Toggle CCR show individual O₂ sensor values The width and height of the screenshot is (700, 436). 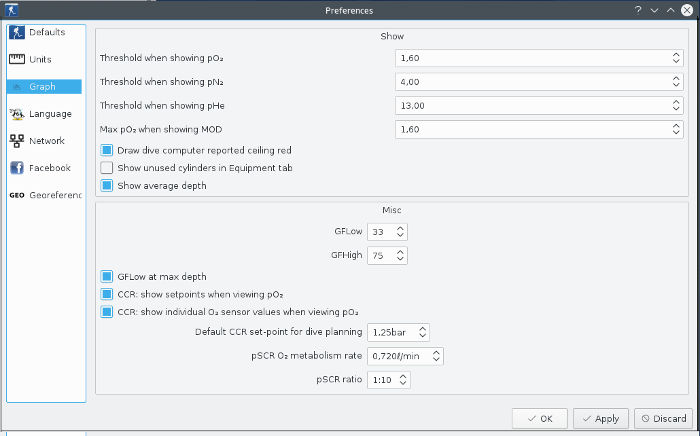(x=107, y=311)
